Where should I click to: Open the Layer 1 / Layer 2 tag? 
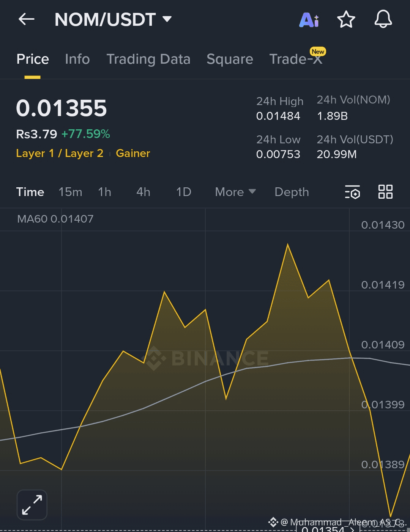tap(60, 153)
